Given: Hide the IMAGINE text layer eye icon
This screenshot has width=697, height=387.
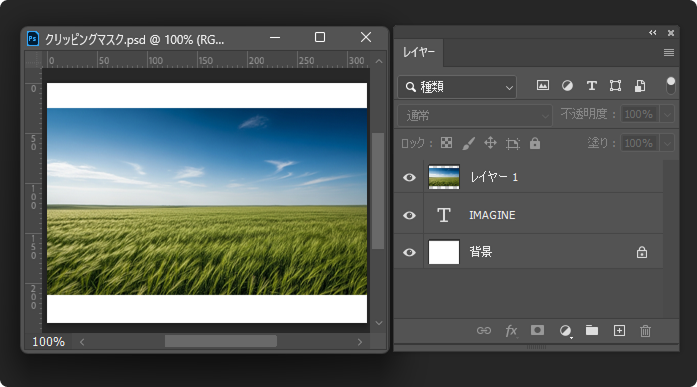Looking at the screenshot, I should click(x=409, y=215).
